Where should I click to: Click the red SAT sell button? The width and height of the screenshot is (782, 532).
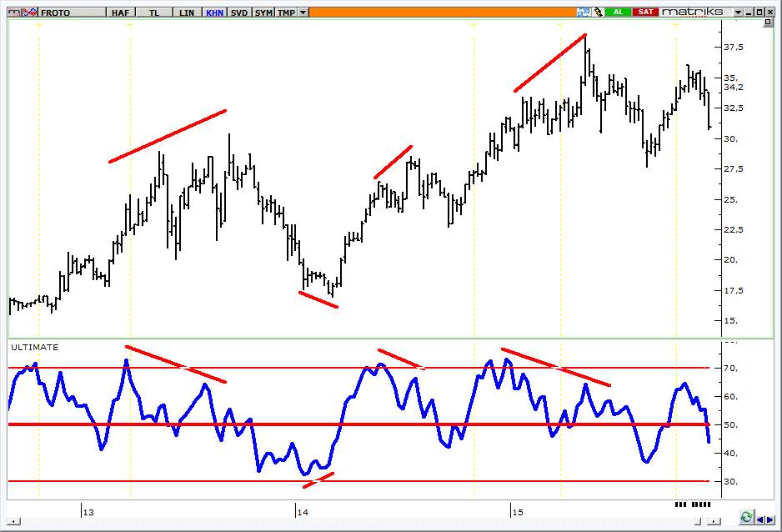pyautogui.click(x=646, y=12)
